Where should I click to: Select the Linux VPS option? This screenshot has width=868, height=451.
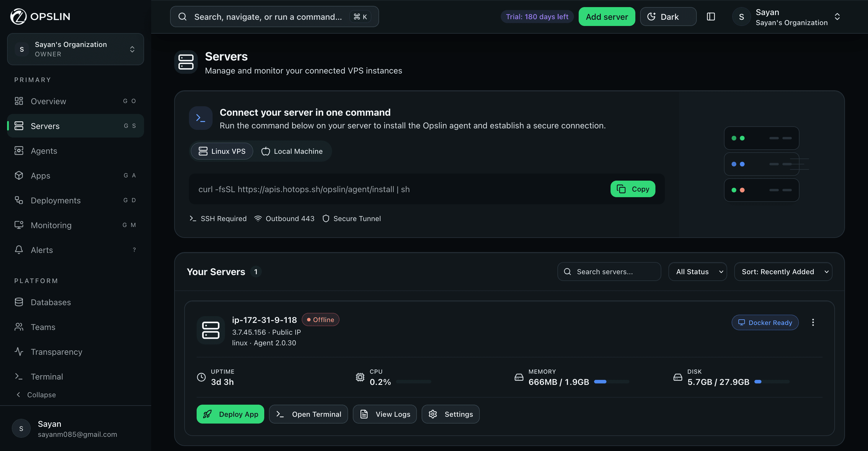point(222,151)
